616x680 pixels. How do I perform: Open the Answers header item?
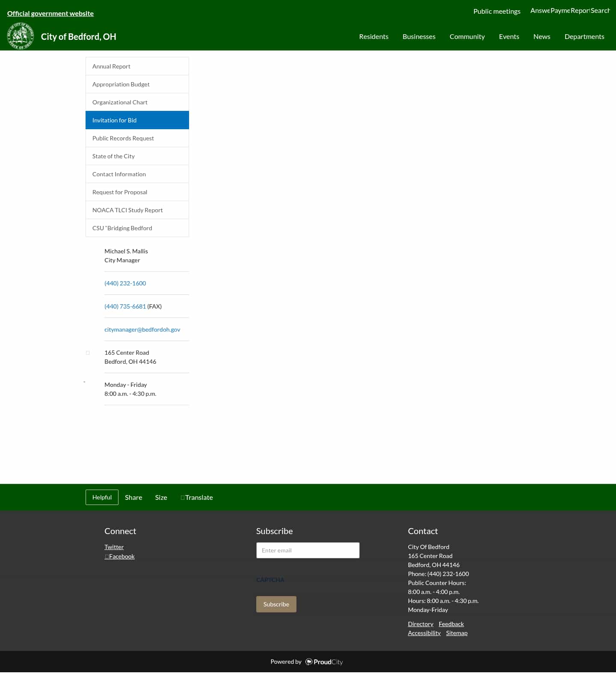(540, 10)
